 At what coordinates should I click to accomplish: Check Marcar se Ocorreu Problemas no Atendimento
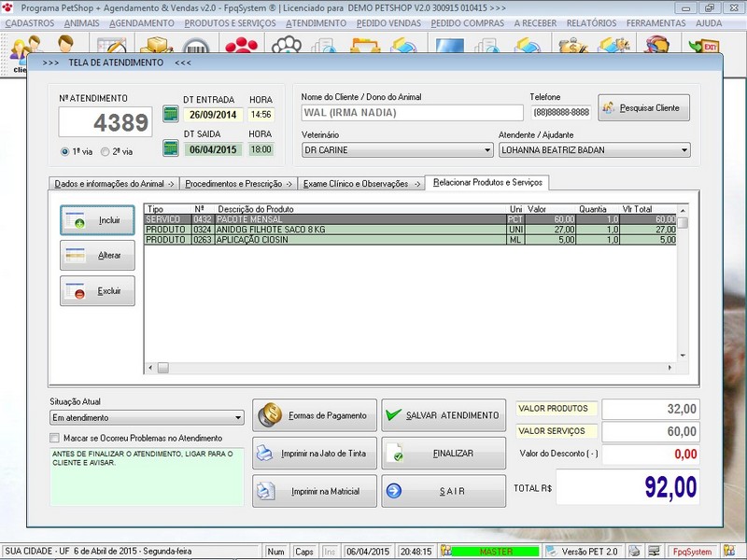pyautogui.click(x=55, y=438)
